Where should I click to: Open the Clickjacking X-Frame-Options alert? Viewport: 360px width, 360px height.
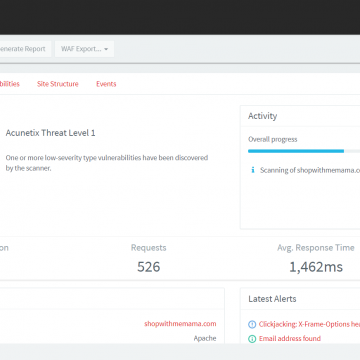309,324
